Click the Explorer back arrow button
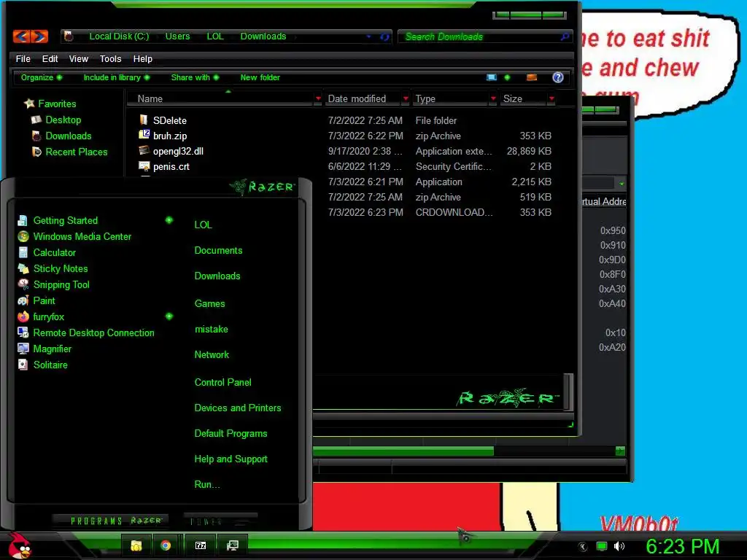Screen dimensions: 747x560 pos(21,36)
